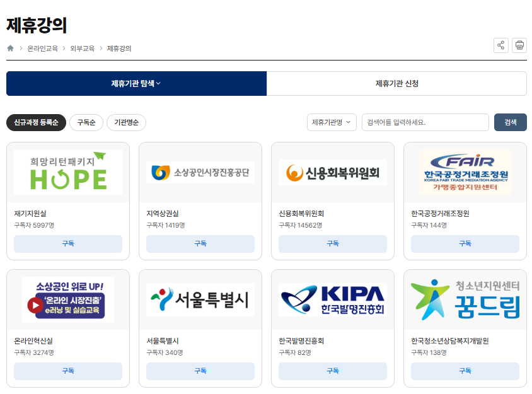Open the 희망리턴패키지 HOPE logo thumbnail
The width and height of the screenshot is (532, 394).
[68, 172]
